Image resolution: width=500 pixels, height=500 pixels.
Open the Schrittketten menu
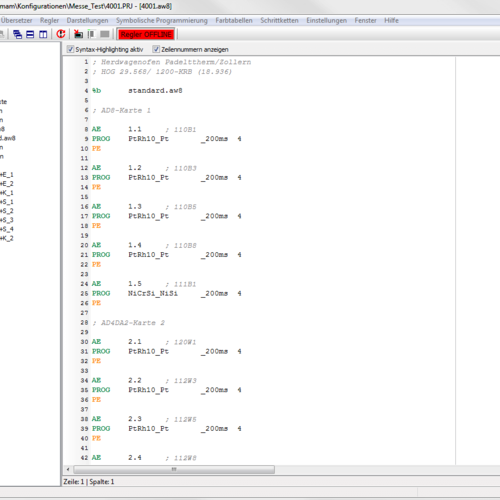(279, 20)
